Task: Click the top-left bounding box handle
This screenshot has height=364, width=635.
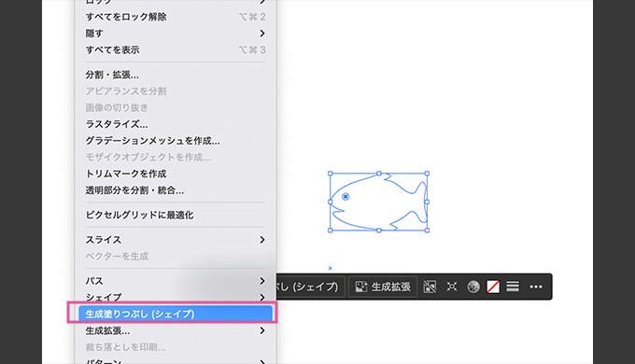Action: [330, 174]
